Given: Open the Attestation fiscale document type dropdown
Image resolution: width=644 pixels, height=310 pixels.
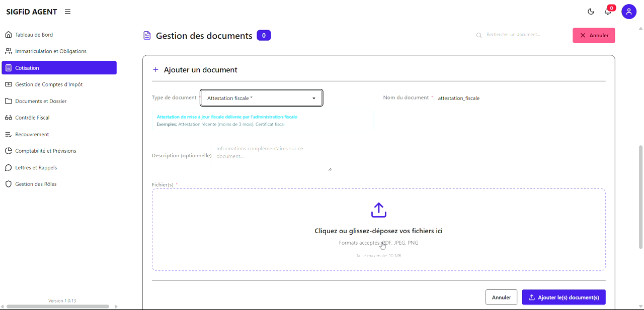Looking at the screenshot, I should point(261,97).
